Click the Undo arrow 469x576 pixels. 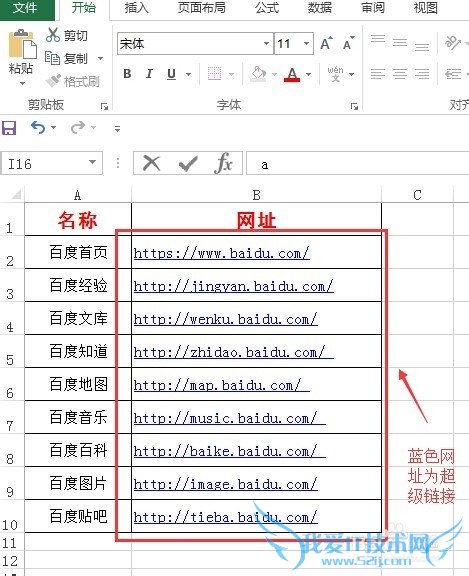click(x=38, y=127)
